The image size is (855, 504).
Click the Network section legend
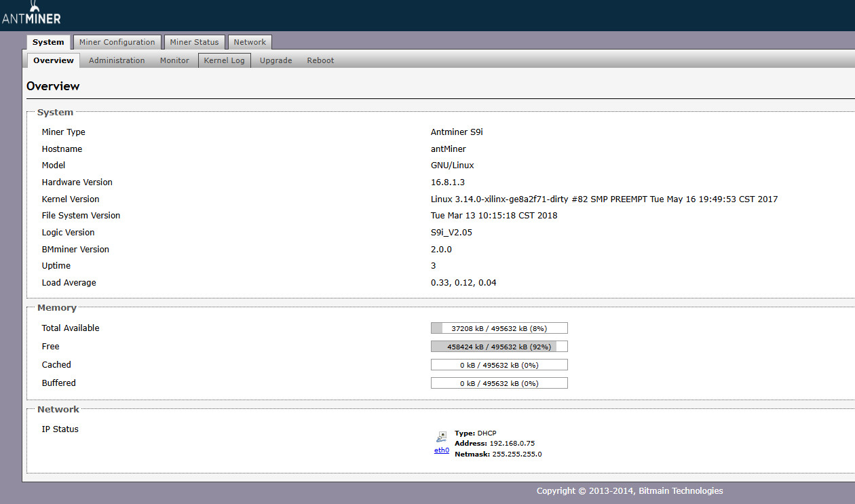coord(58,410)
